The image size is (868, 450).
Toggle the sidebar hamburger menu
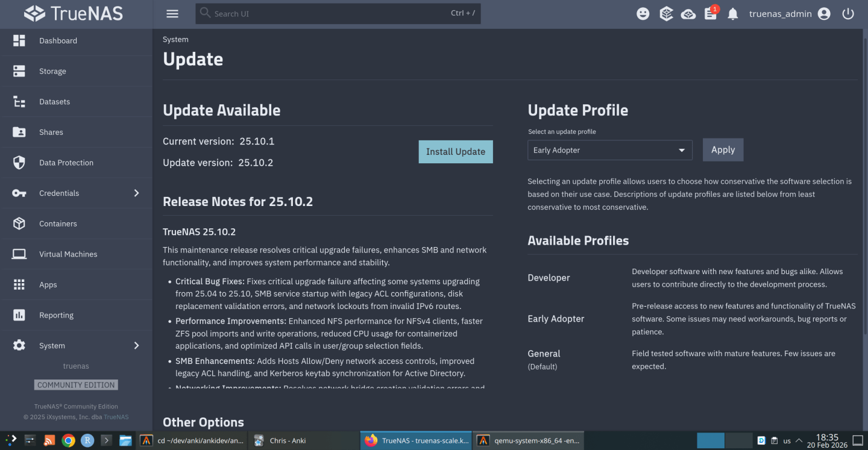[x=172, y=13]
